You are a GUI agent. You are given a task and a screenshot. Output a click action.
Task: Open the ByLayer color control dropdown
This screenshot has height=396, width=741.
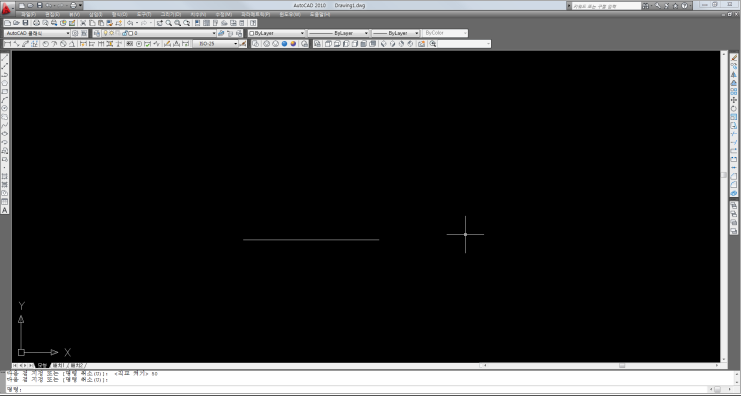(x=276, y=33)
